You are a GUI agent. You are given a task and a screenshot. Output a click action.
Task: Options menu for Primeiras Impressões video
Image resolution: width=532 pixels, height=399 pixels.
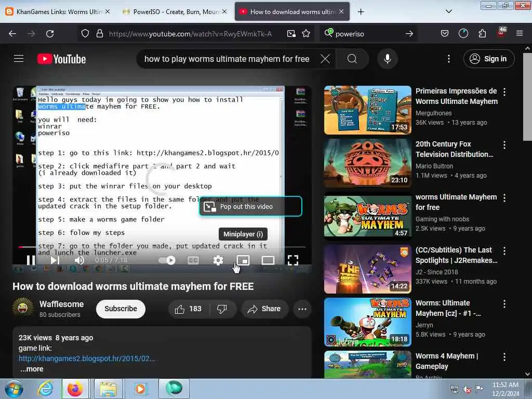(x=504, y=92)
